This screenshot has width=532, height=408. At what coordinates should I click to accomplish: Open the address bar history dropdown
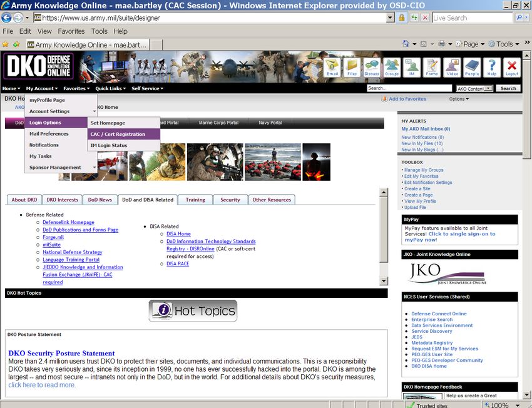click(390, 18)
